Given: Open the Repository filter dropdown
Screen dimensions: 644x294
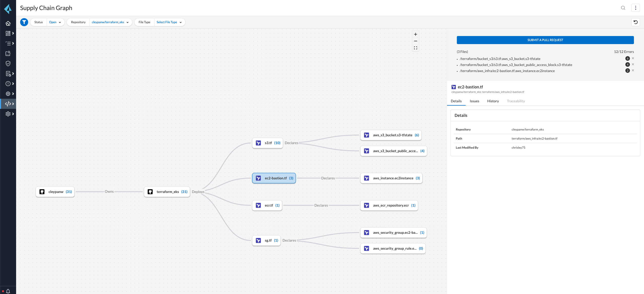Looking at the screenshot, I should pyautogui.click(x=110, y=22).
